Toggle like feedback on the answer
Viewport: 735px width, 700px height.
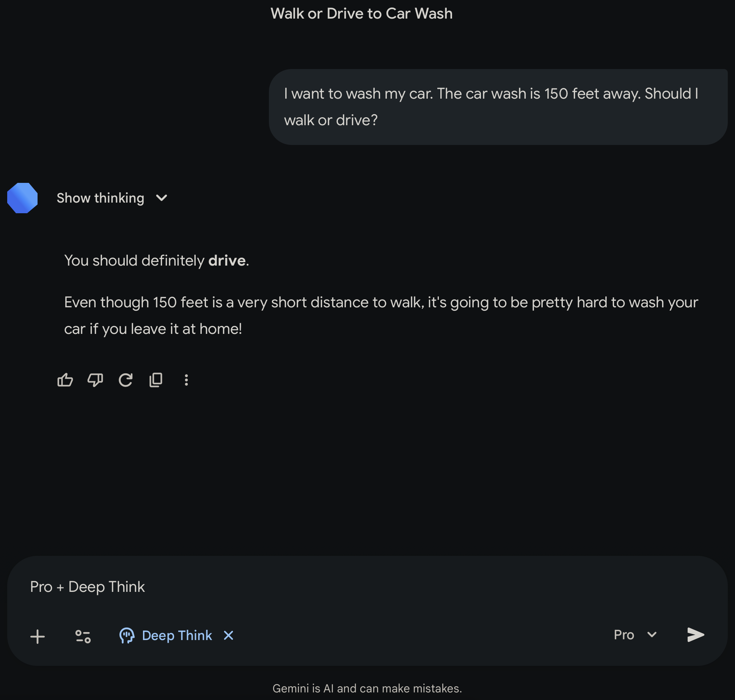pyautogui.click(x=65, y=380)
